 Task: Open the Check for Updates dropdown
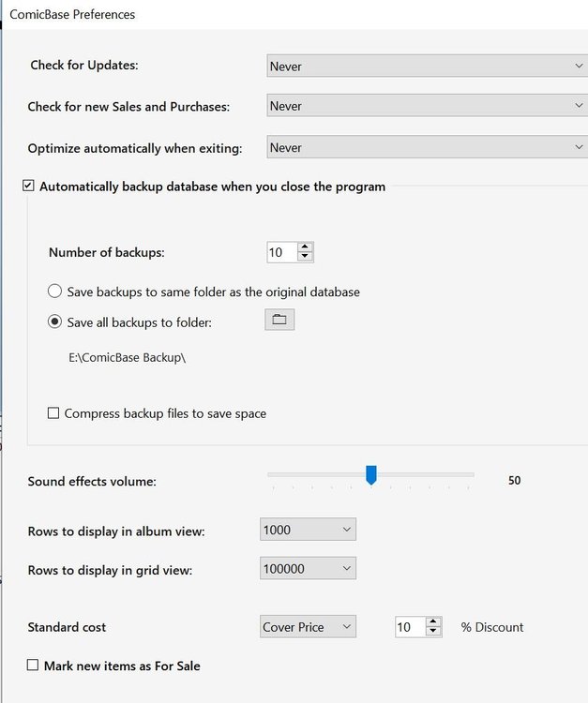tap(427, 67)
